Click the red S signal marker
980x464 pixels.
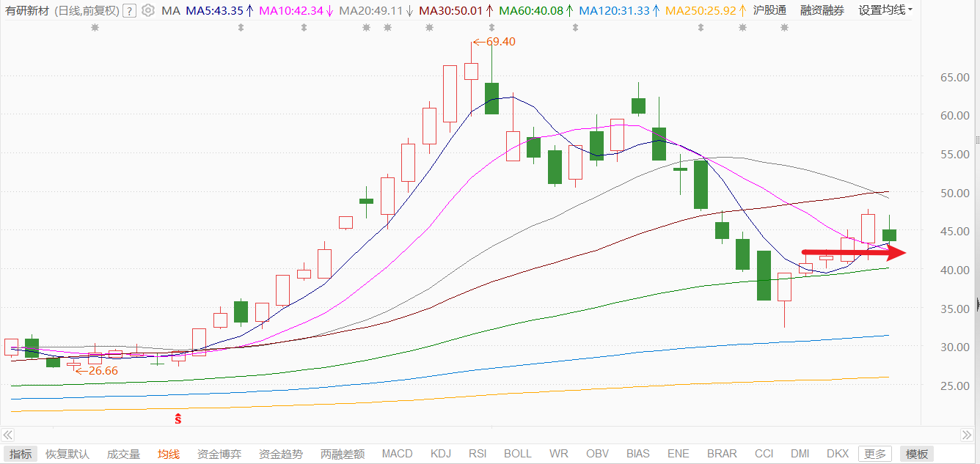[177, 419]
